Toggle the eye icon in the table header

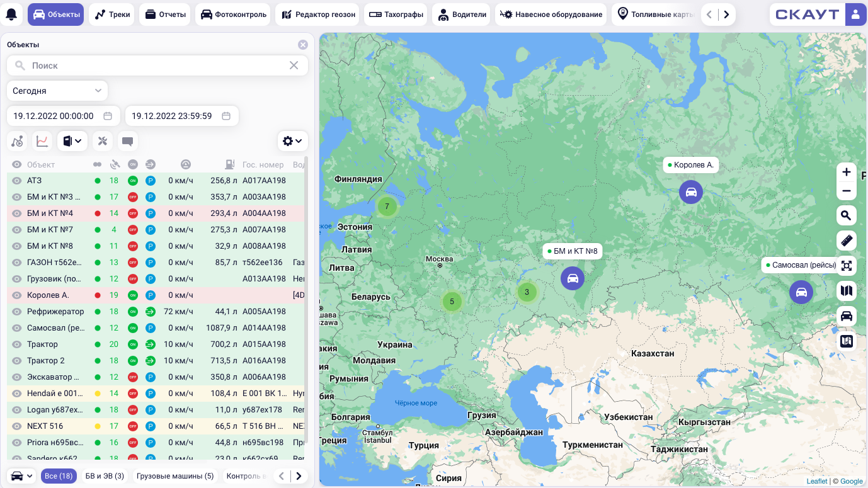[x=17, y=164]
